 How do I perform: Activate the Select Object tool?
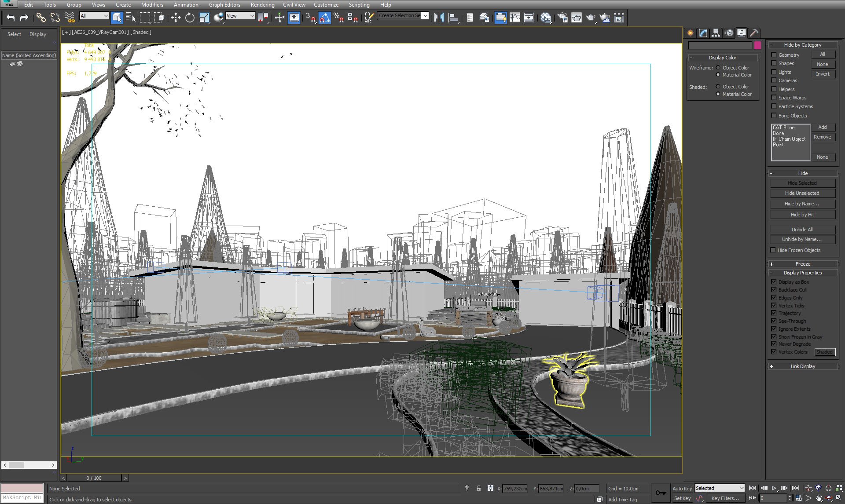(117, 18)
